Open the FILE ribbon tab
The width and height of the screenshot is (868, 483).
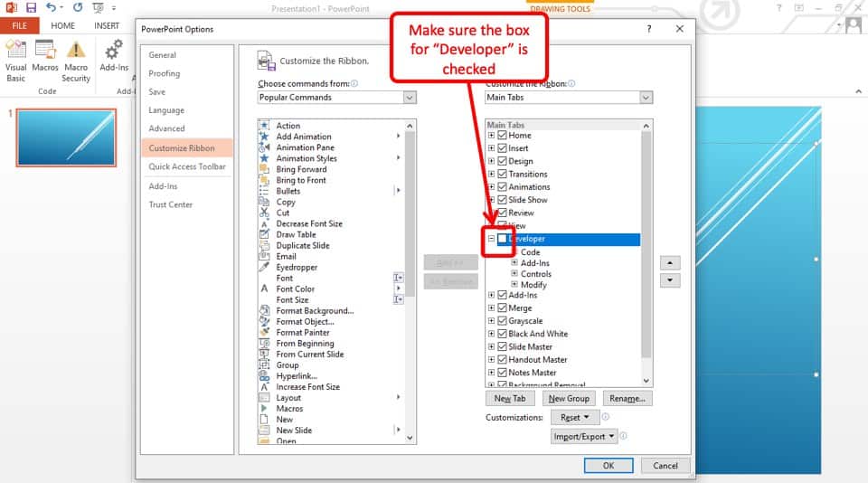click(x=19, y=25)
